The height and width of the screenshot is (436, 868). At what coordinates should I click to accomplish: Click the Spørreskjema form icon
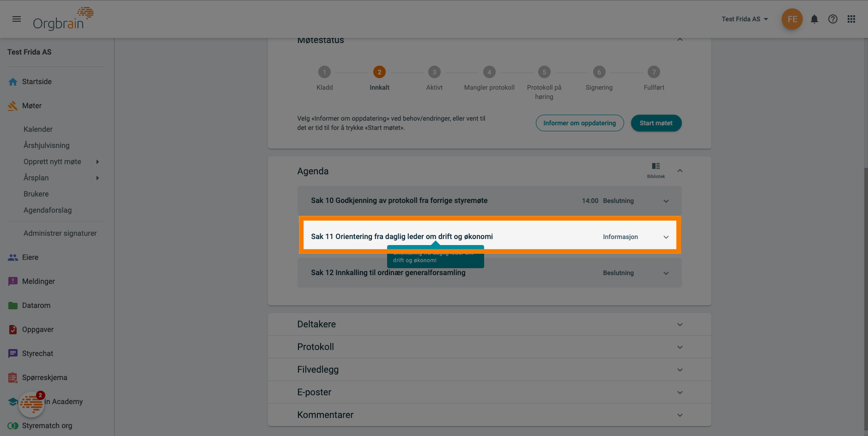click(x=13, y=377)
